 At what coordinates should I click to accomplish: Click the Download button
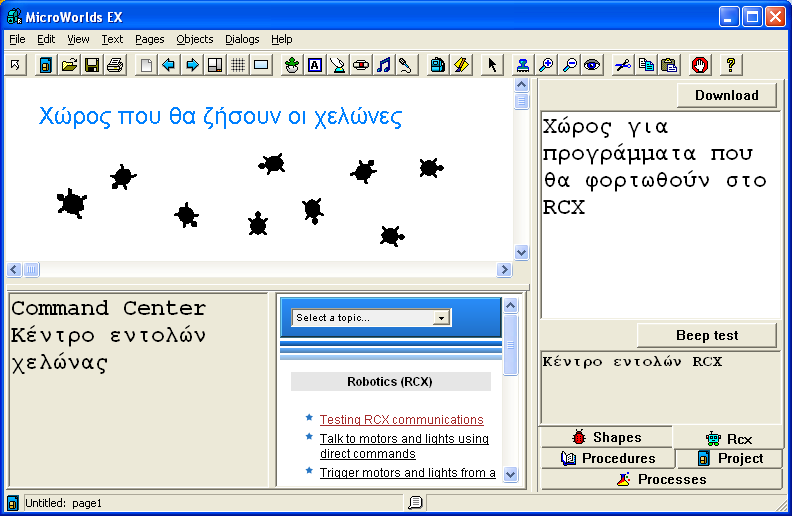(x=726, y=95)
